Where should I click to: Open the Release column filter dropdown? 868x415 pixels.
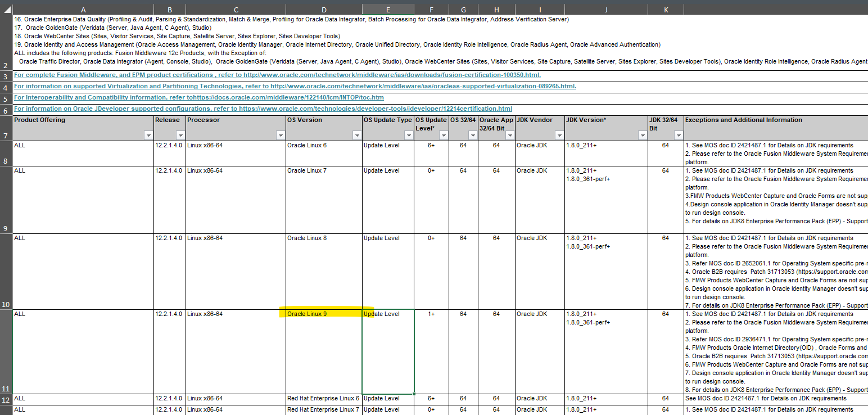click(180, 135)
